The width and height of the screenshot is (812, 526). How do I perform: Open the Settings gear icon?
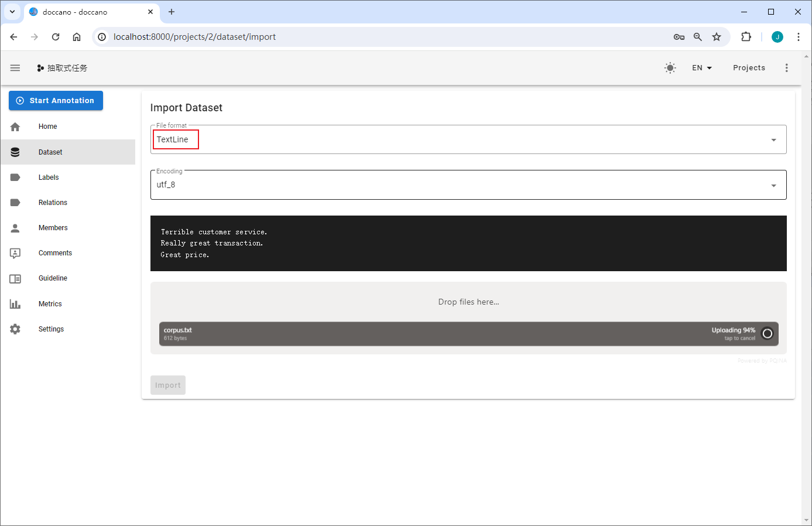[15, 329]
